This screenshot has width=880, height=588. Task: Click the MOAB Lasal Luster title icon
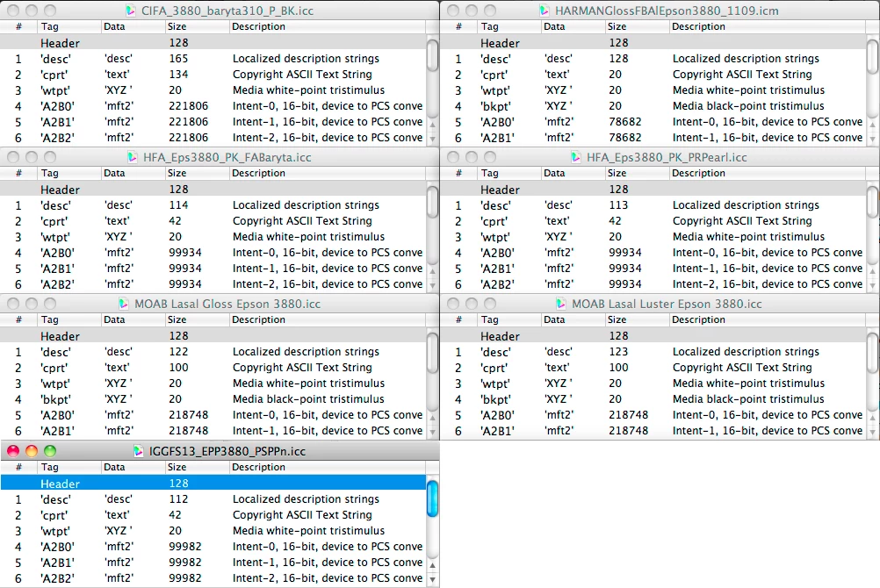tap(560, 304)
